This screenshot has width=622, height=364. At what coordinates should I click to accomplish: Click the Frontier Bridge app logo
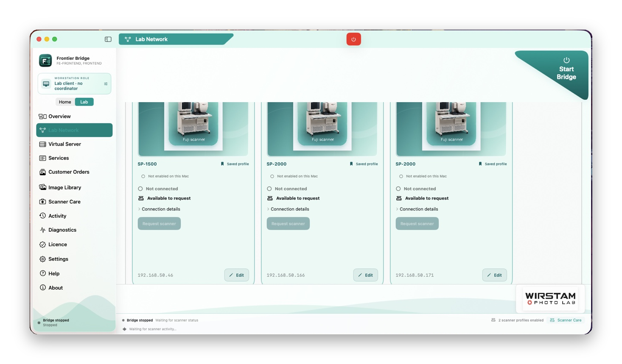pyautogui.click(x=45, y=61)
